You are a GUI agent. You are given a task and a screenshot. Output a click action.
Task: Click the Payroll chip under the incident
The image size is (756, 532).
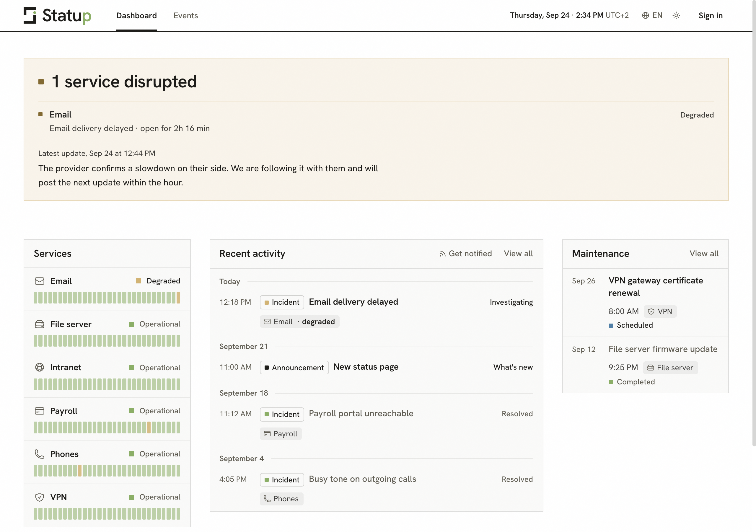[281, 434]
